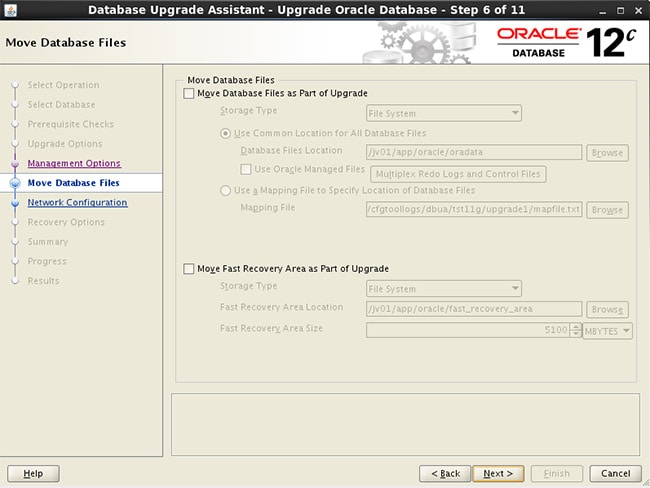650x488 pixels.
Task: Click the Help button
Action: pos(33,473)
